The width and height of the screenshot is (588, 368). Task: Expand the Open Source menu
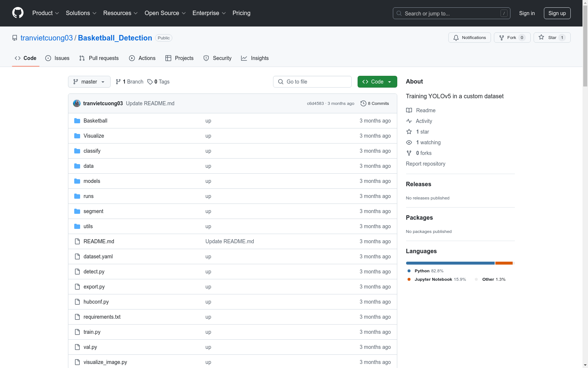(x=165, y=13)
